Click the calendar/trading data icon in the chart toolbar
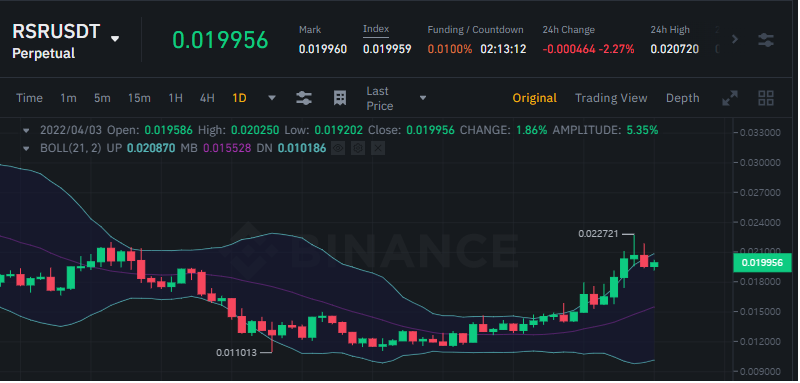This screenshot has height=383, width=800. [x=340, y=98]
